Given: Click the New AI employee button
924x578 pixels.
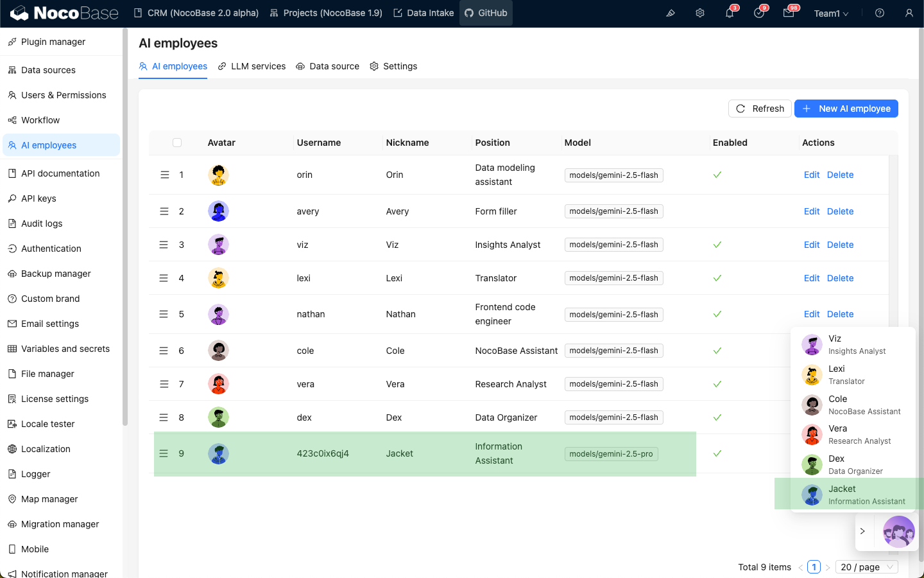Looking at the screenshot, I should pyautogui.click(x=846, y=109).
